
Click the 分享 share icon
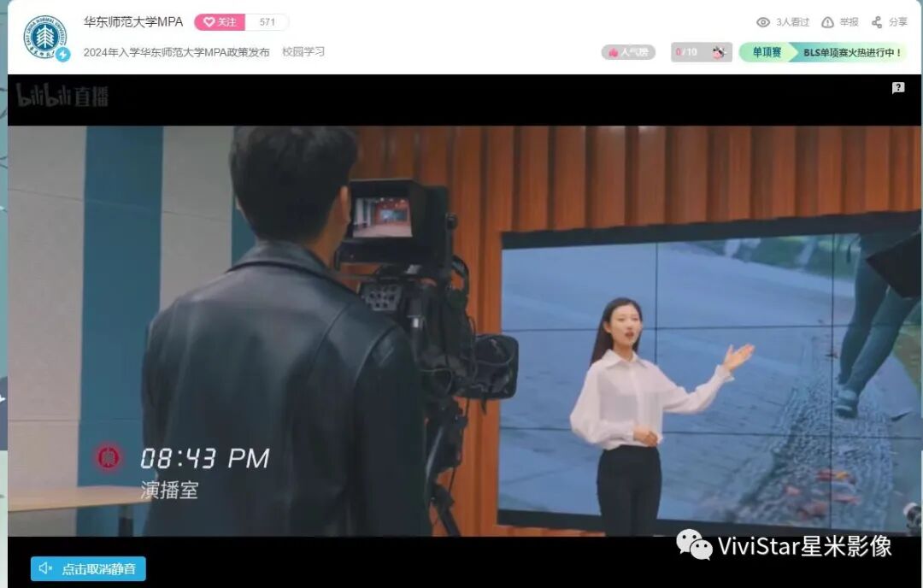(876, 23)
